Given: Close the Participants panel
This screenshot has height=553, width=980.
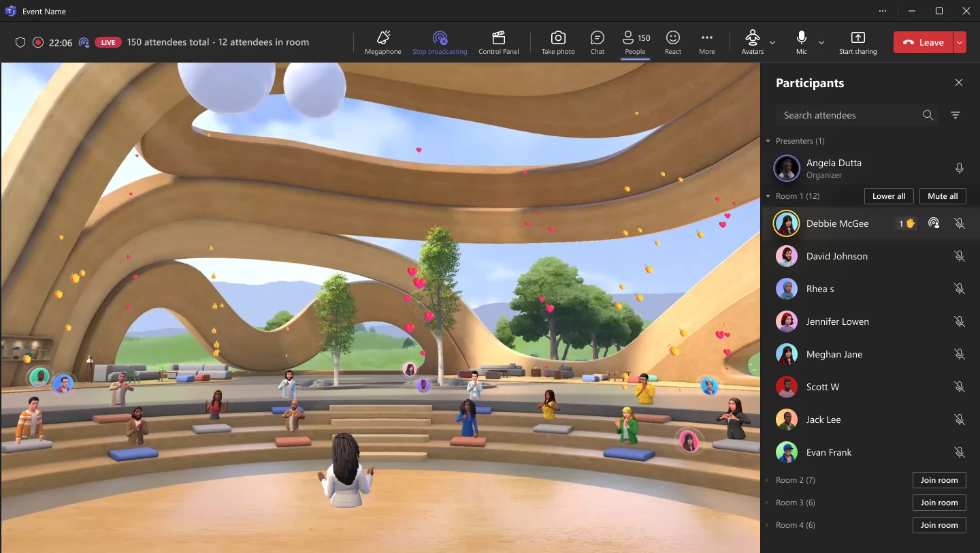Looking at the screenshot, I should [959, 82].
